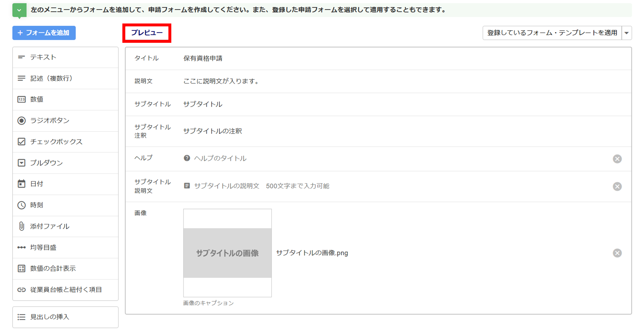644x333 pixels.
Task: Add a チェックボックス form item
Action: pyautogui.click(x=65, y=142)
